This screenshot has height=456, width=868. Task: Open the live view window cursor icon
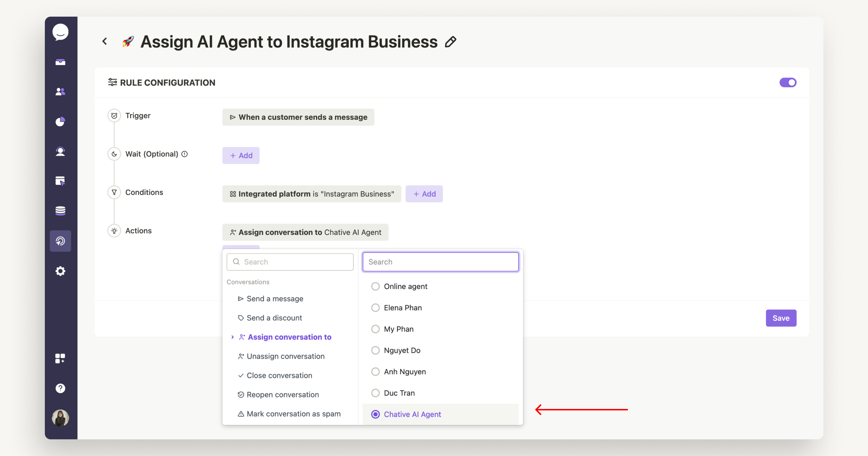pos(60,181)
